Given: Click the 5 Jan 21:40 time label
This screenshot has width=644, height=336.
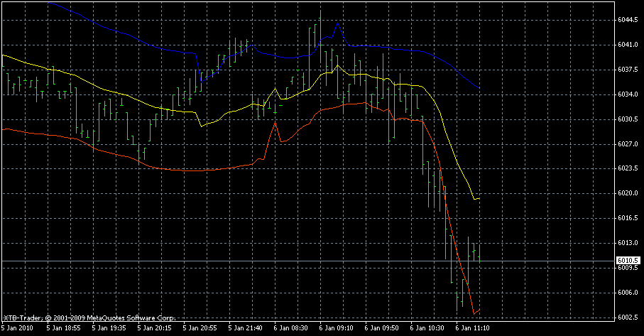Looking at the screenshot, I should coord(245,329).
